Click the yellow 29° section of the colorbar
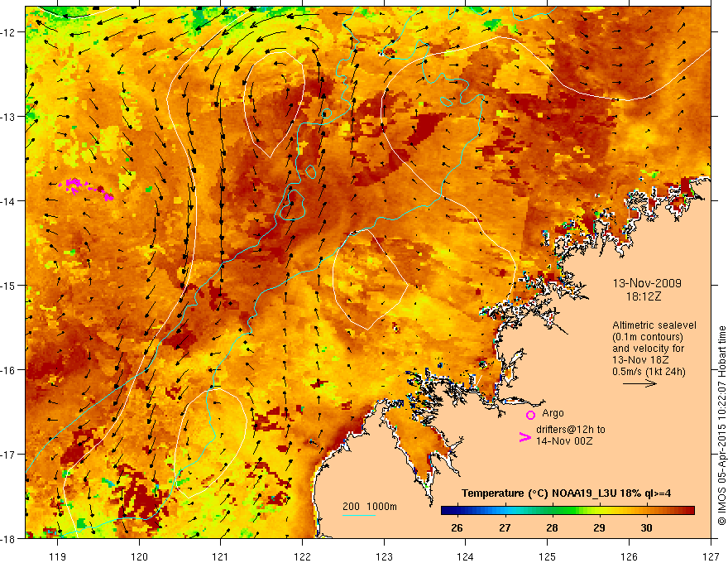 pos(599,511)
